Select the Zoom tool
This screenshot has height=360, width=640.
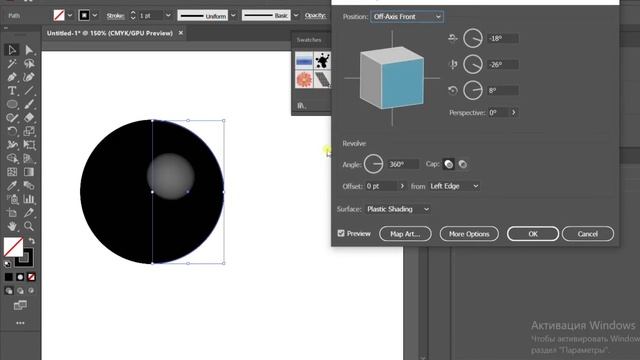coord(29,226)
